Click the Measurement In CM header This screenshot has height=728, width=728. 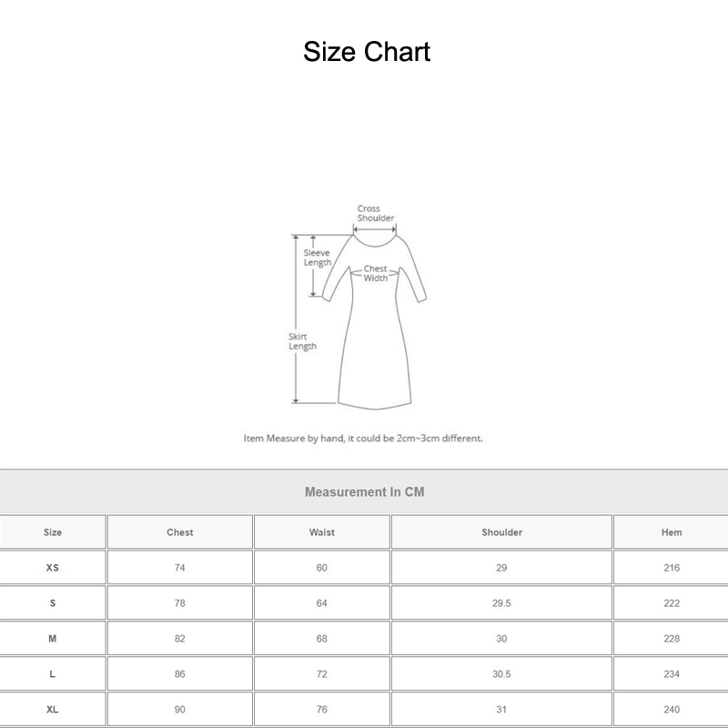pos(364,492)
